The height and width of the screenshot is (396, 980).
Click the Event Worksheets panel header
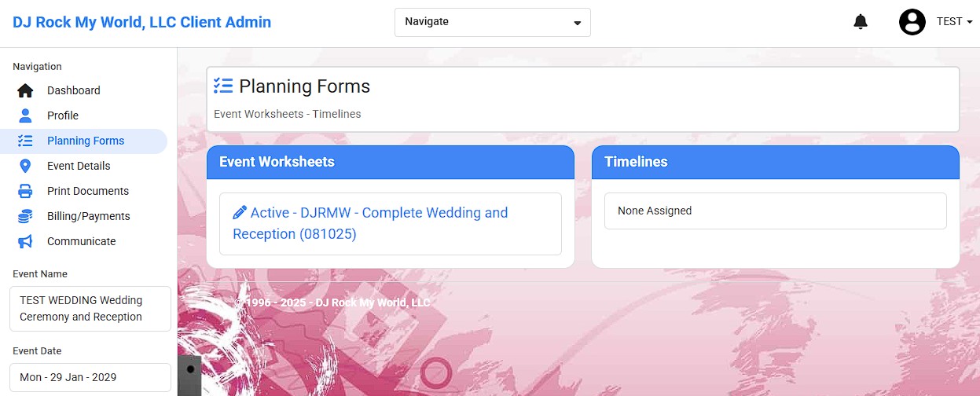click(x=391, y=162)
